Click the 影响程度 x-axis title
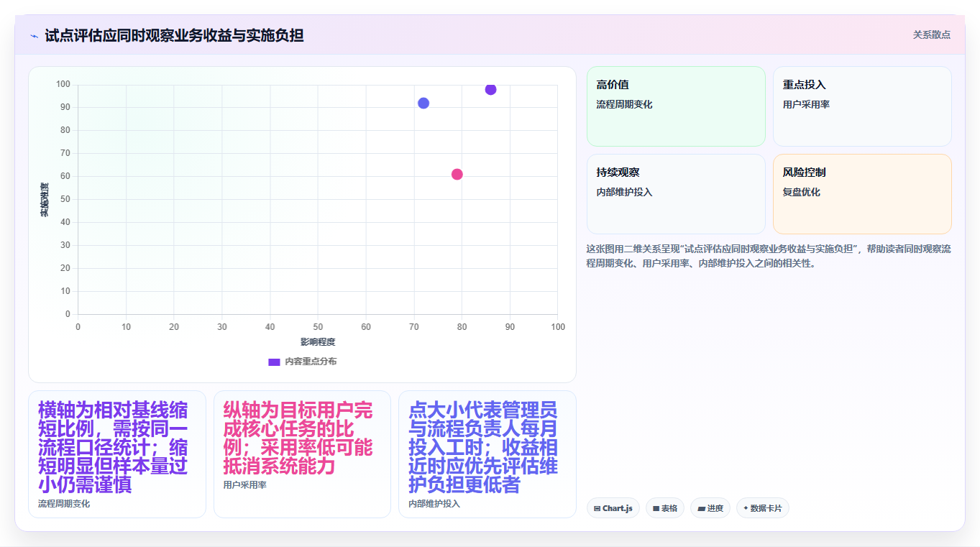This screenshot has width=980, height=547. [x=318, y=342]
